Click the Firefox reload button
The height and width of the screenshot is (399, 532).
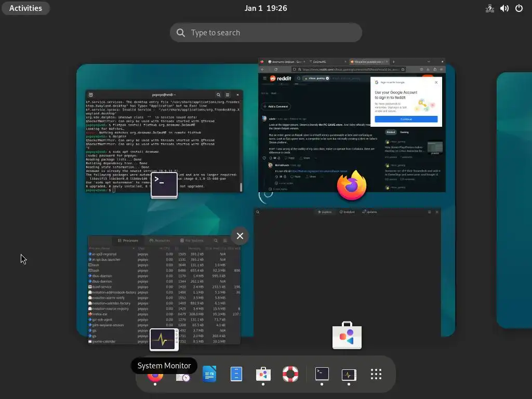[276, 70]
